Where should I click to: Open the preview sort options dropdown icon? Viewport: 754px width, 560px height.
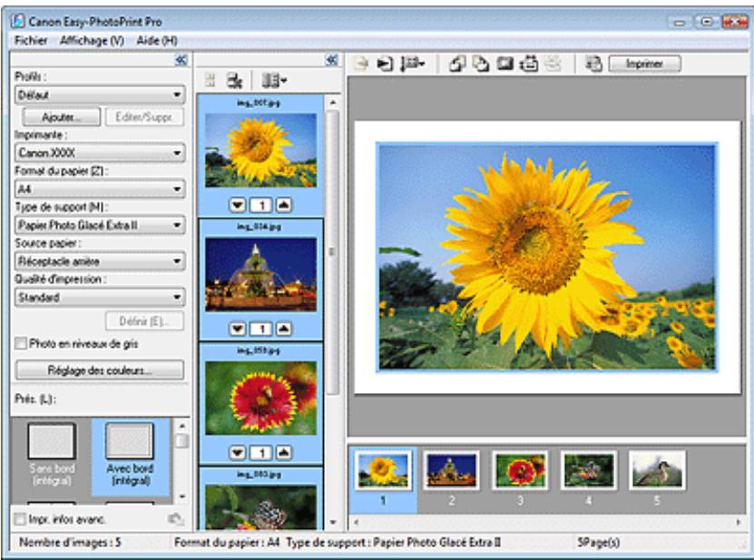tap(413, 64)
